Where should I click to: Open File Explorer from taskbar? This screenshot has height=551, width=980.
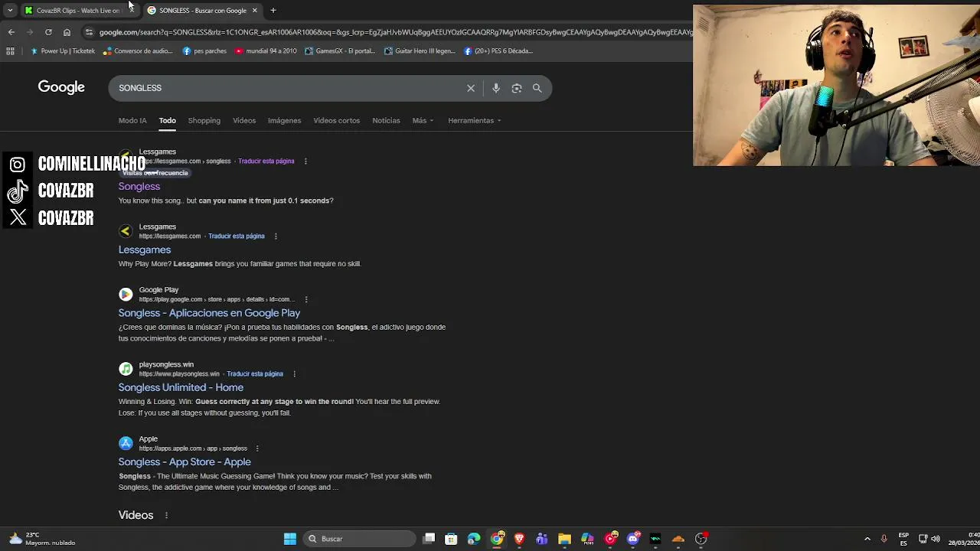(x=564, y=539)
